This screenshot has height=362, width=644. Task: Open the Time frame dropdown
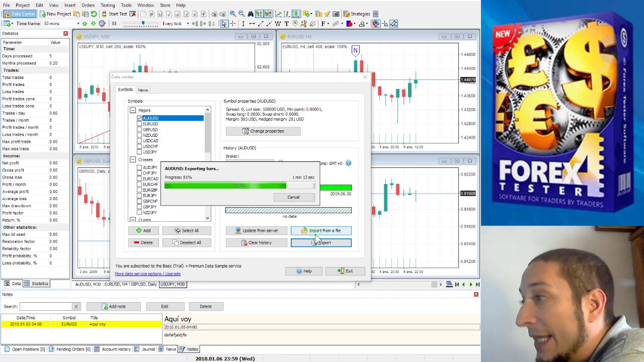[78, 24]
